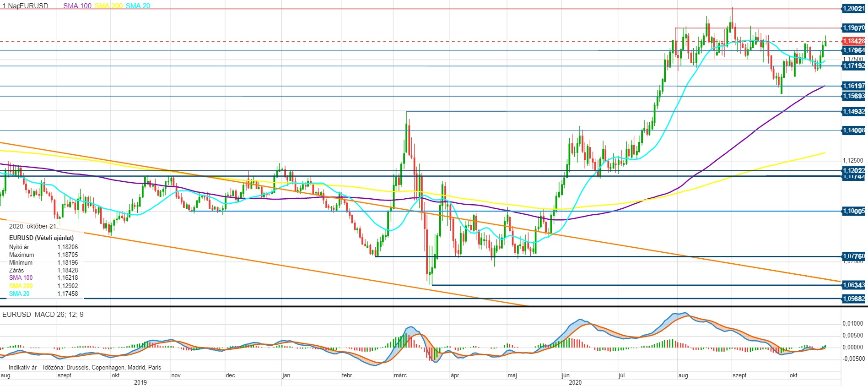Select the 1,06343 price level label
The height and width of the screenshot is (386, 868).
tap(854, 285)
